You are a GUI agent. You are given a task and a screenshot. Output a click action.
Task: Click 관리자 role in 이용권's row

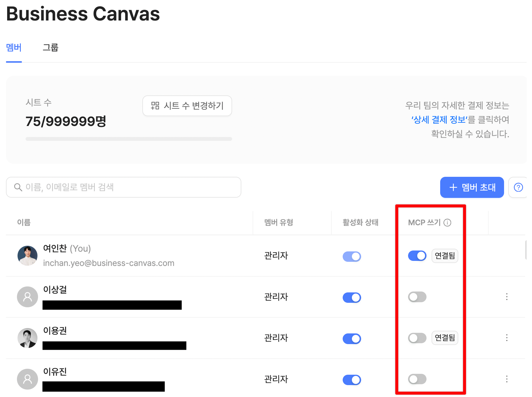click(276, 338)
